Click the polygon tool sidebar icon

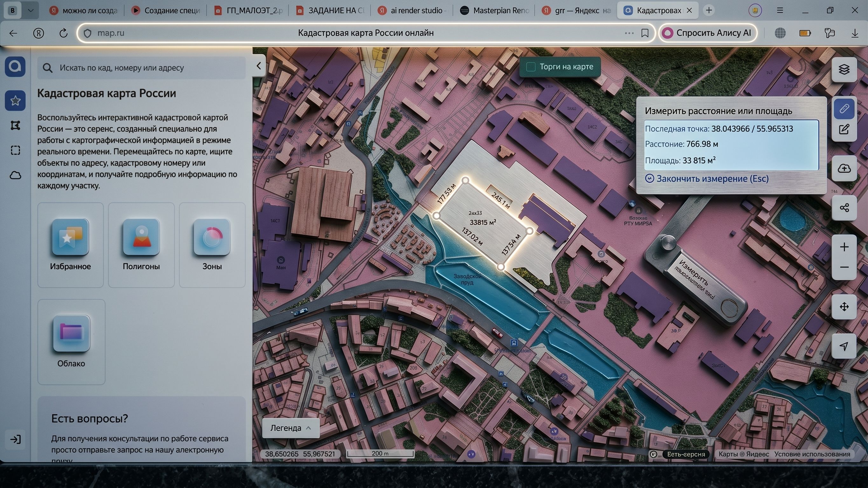(x=15, y=125)
